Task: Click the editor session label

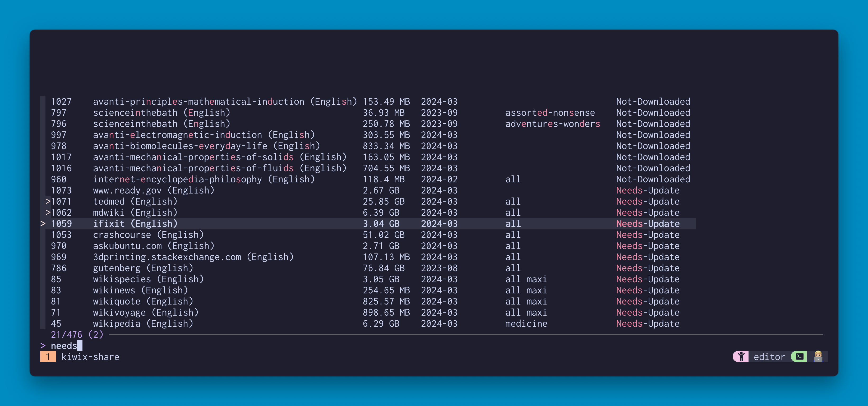Action: 769,357
